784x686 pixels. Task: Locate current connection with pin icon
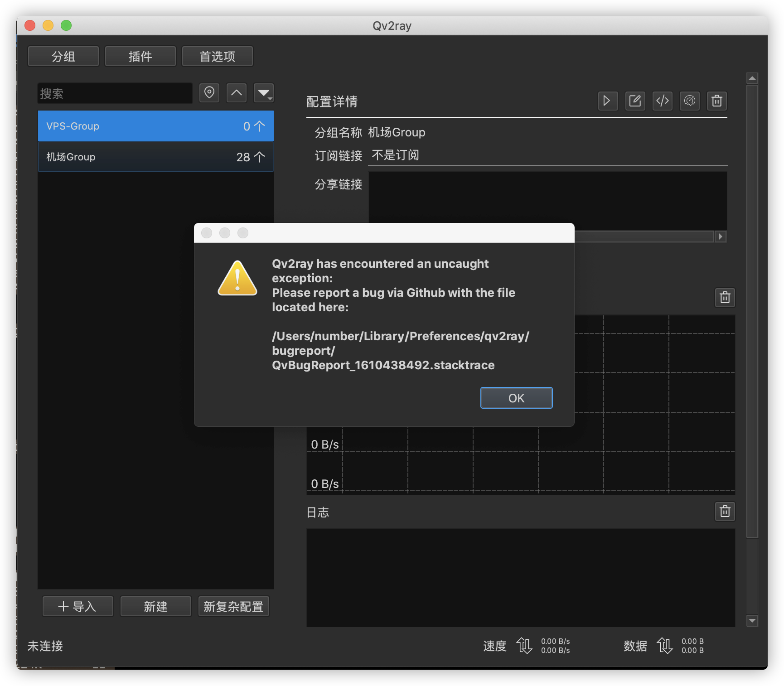(209, 93)
